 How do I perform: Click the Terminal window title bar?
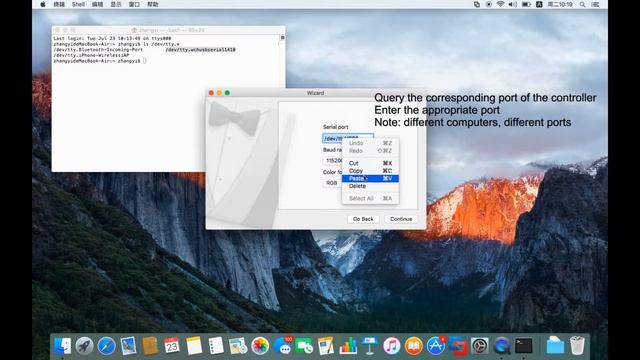pyautogui.click(x=168, y=30)
